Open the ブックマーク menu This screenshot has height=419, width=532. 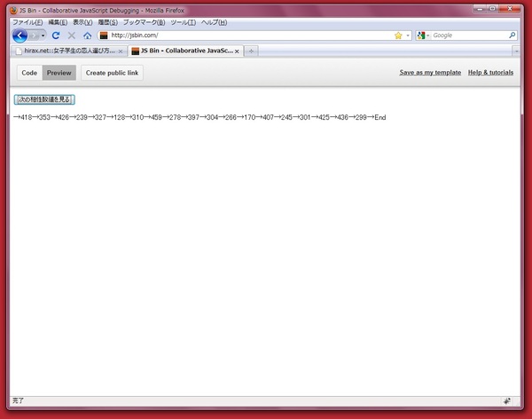tap(144, 21)
